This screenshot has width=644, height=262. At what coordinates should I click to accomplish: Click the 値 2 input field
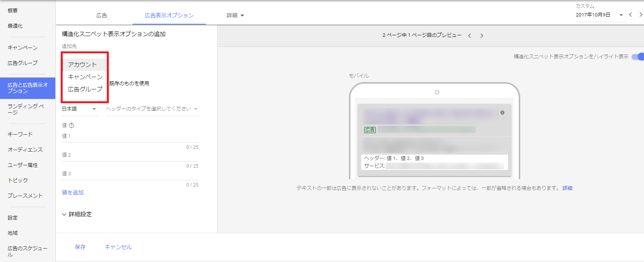coord(130,155)
